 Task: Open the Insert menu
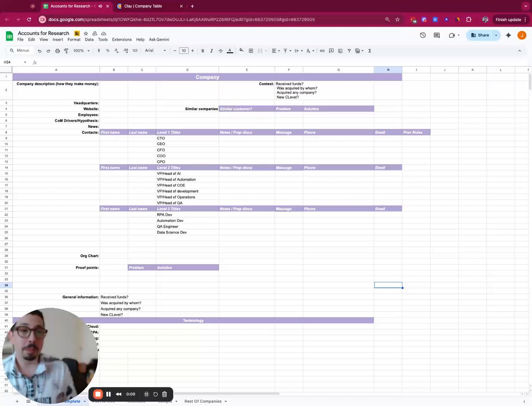pos(58,40)
